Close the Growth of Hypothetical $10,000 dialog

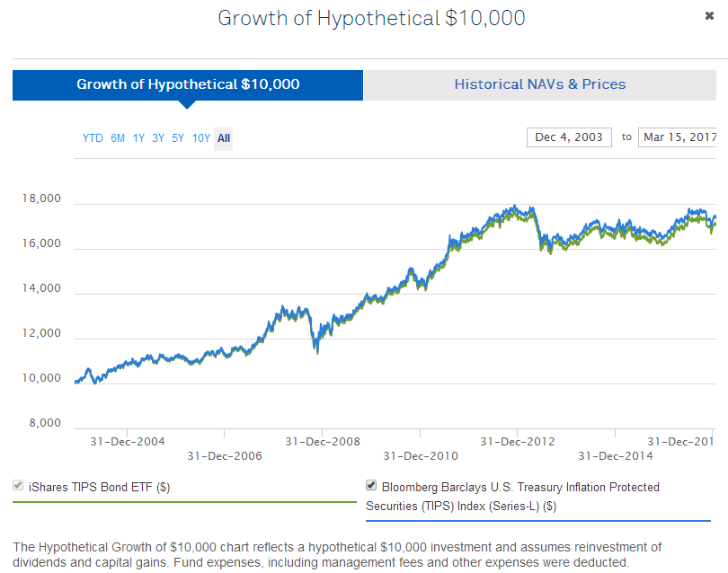[x=710, y=16]
